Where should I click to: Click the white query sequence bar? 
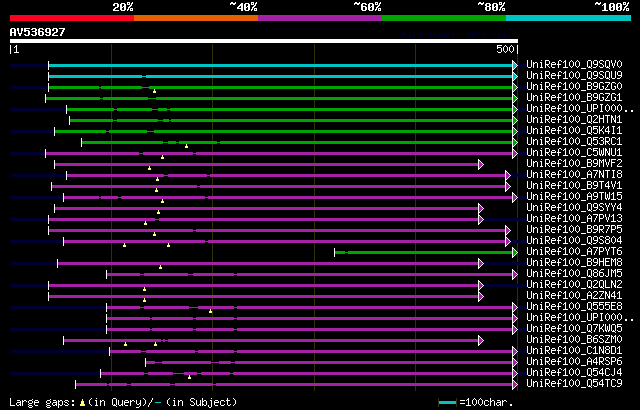pyautogui.click(x=264, y=41)
